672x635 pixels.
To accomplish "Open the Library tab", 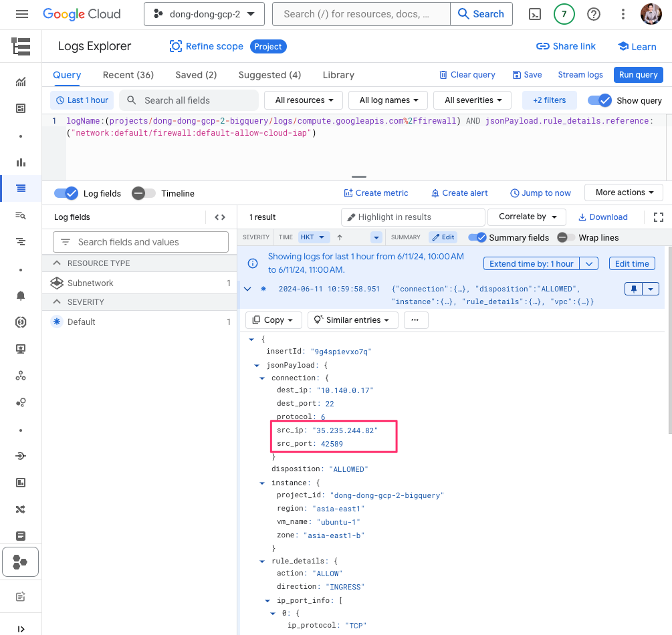I will tap(338, 75).
